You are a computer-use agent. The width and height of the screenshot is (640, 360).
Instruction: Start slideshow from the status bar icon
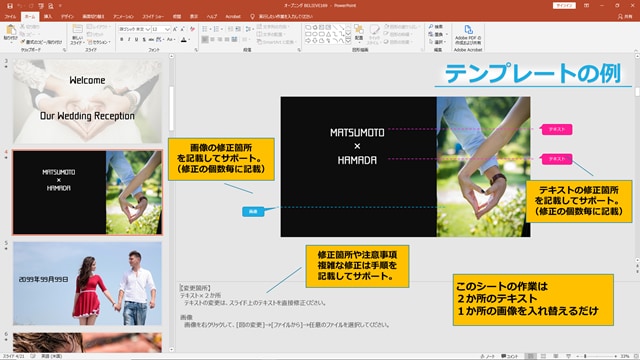coord(568,356)
